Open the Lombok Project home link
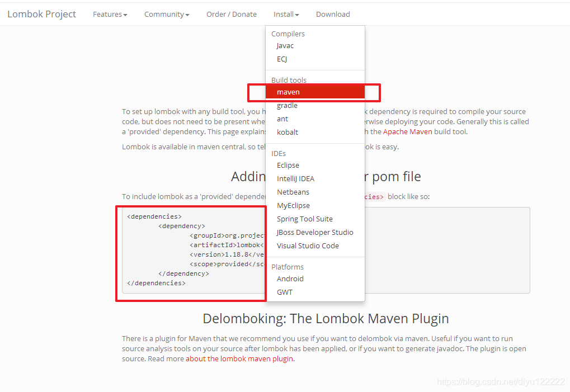570x392 pixels. 42,14
